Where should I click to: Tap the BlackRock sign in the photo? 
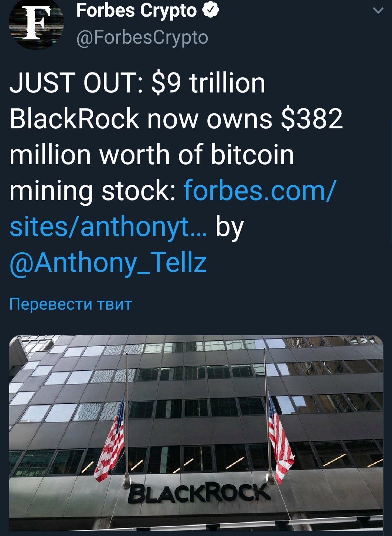[199, 493]
